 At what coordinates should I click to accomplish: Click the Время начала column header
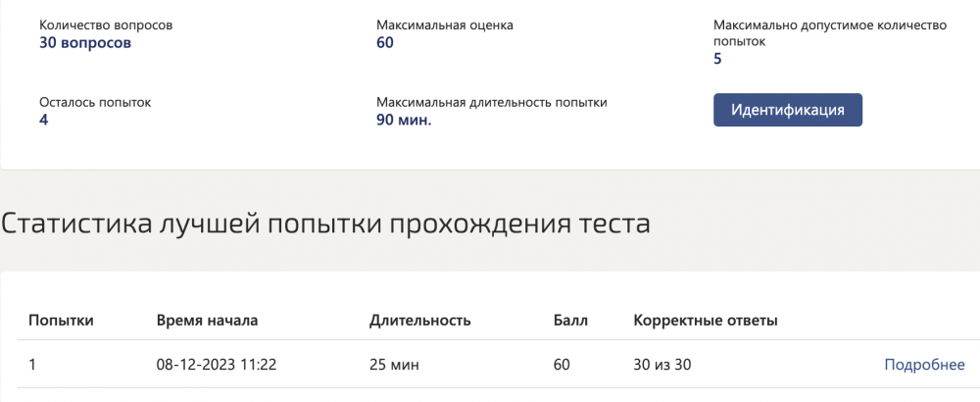[x=207, y=321]
